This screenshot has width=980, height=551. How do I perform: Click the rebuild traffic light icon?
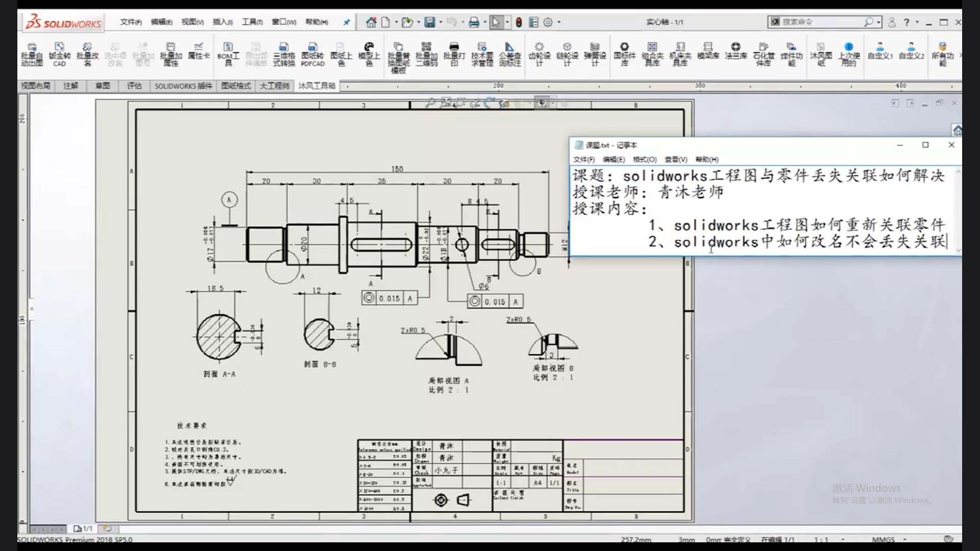coord(519,22)
